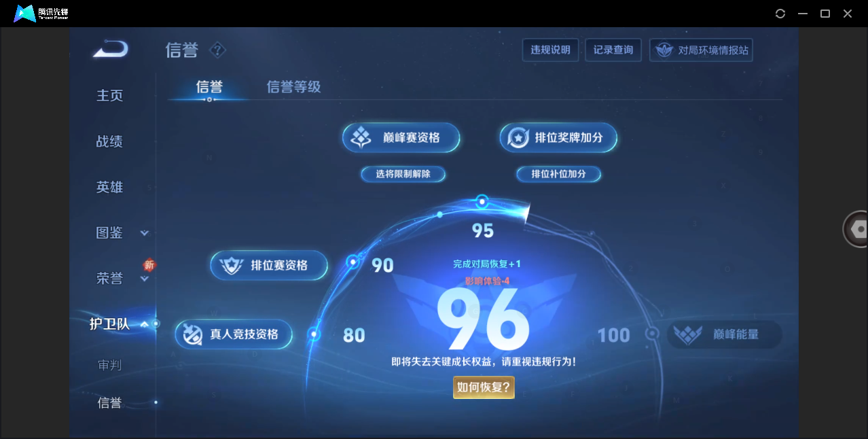Open the 英雄 sidebar item

110,187
